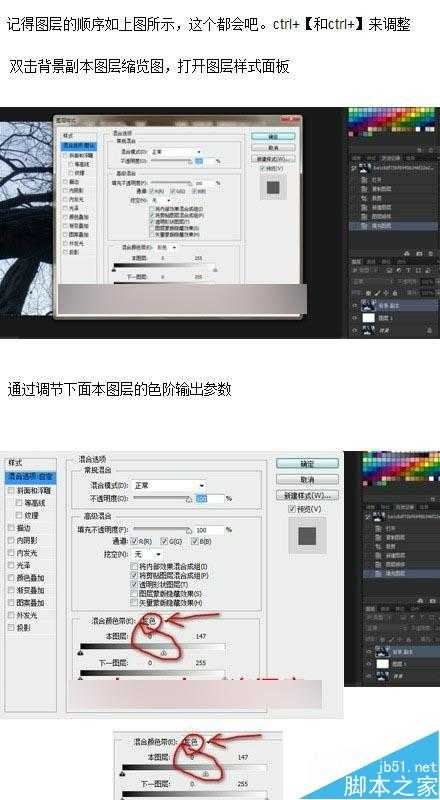This screenshot has width=440, height=800.
Task: Click the OK (确定) button in the small dialog
Action: [273, 136]
